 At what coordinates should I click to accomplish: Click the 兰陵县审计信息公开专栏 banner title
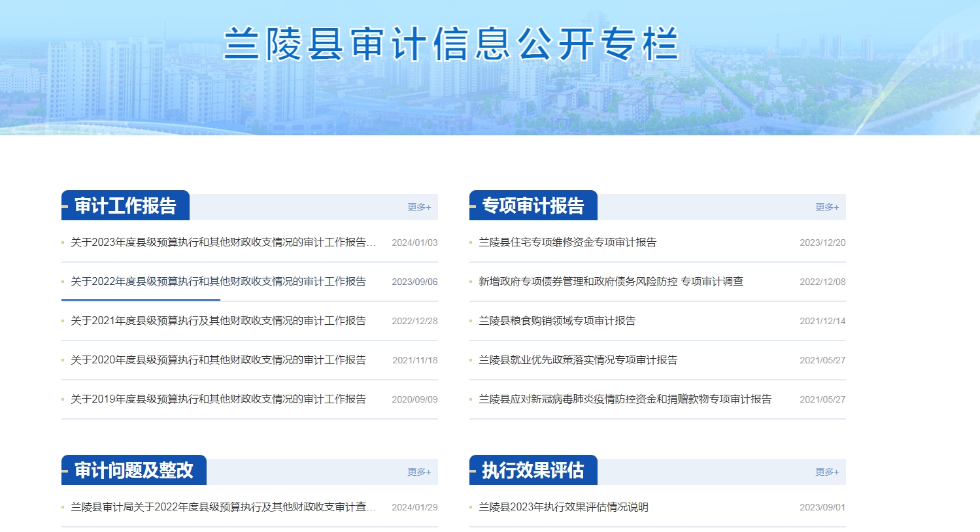tap(451, 44)
